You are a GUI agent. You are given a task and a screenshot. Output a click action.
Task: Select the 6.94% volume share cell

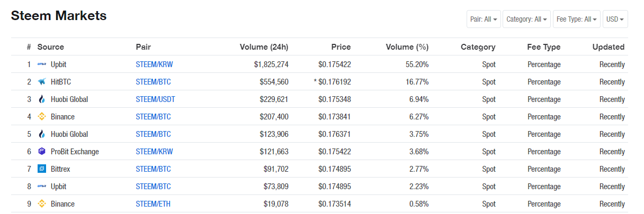(419, 99)
